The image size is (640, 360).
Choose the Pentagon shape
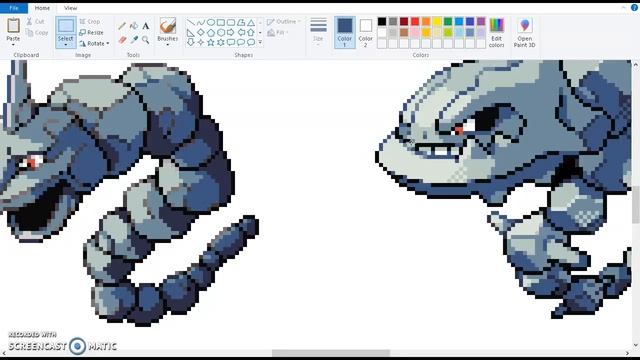(x=211, y=32)
